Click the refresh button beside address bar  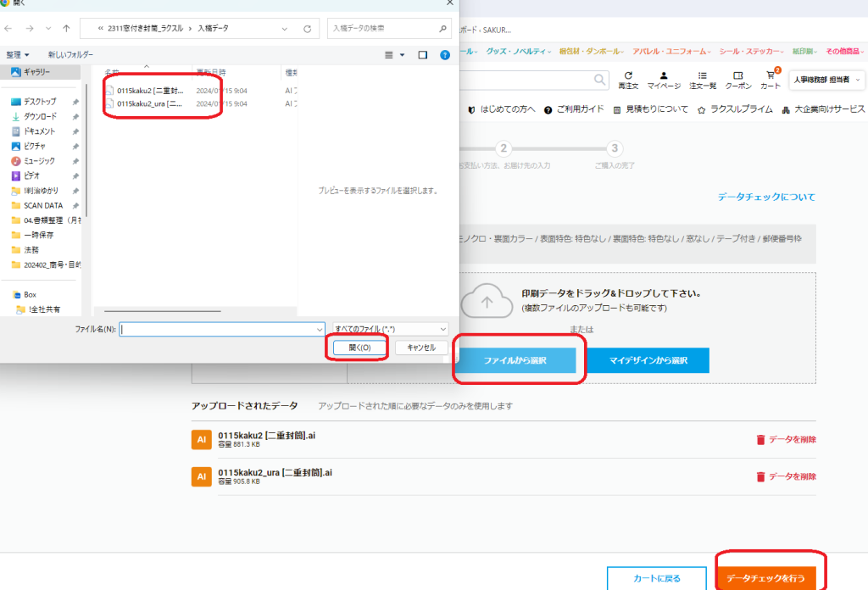pos(306,29)
